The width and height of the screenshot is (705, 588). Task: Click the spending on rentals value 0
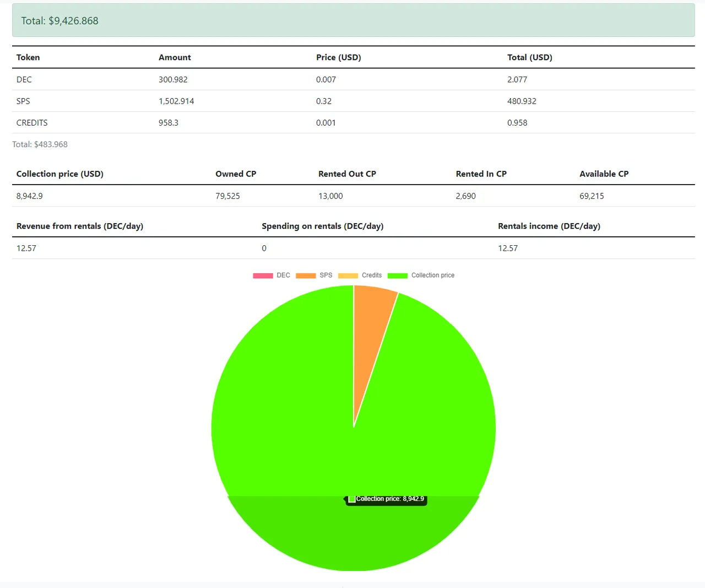click(x=264, y=249)
